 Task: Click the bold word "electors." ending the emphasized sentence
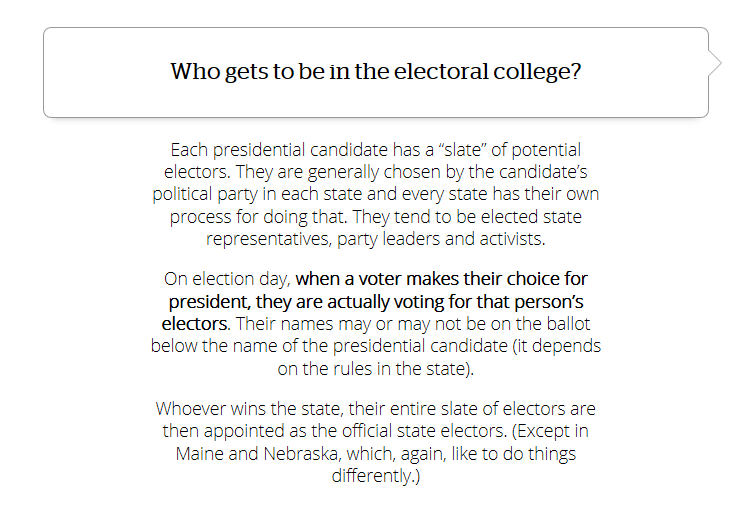click(196, 324)
